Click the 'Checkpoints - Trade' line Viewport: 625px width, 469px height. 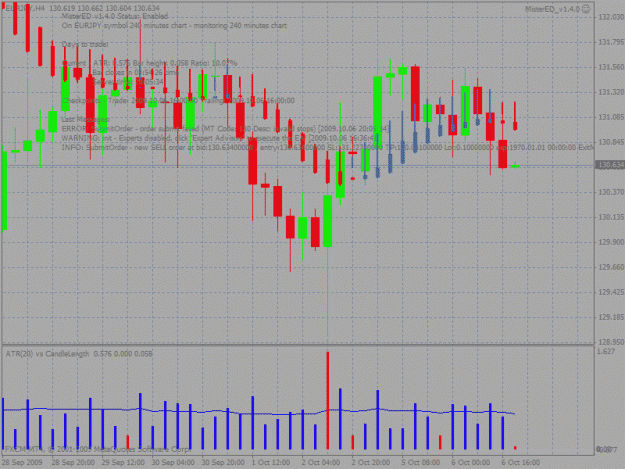(x=178, y=100)
